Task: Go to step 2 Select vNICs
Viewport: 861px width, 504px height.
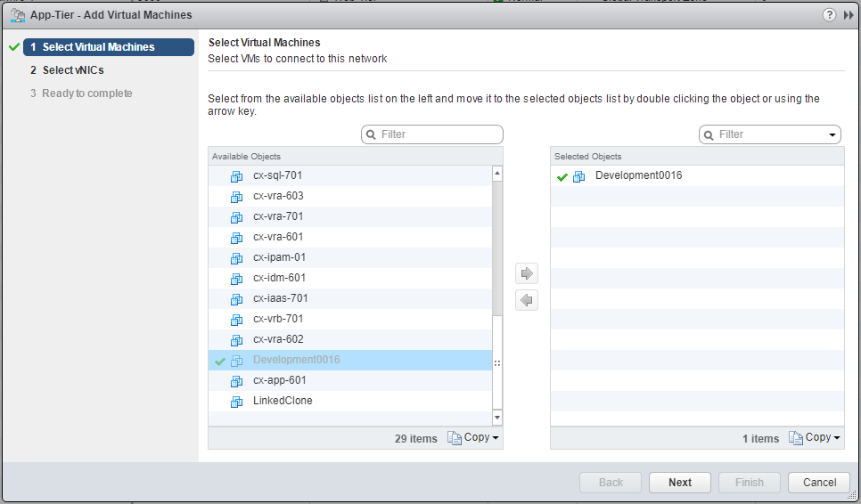Action: [x=73, y=70]
